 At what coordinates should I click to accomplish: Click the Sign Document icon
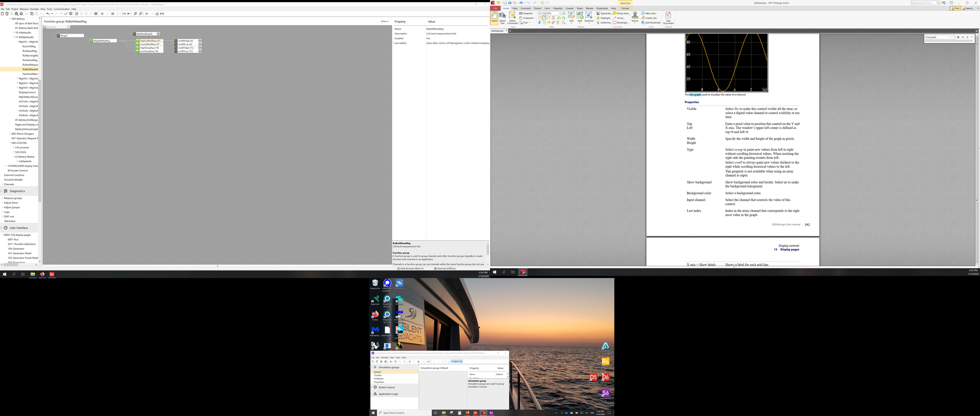(668, 17)
